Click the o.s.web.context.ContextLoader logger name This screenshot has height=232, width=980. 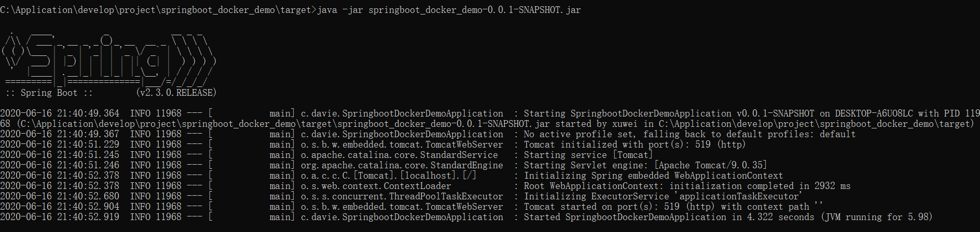coord(376,186)
